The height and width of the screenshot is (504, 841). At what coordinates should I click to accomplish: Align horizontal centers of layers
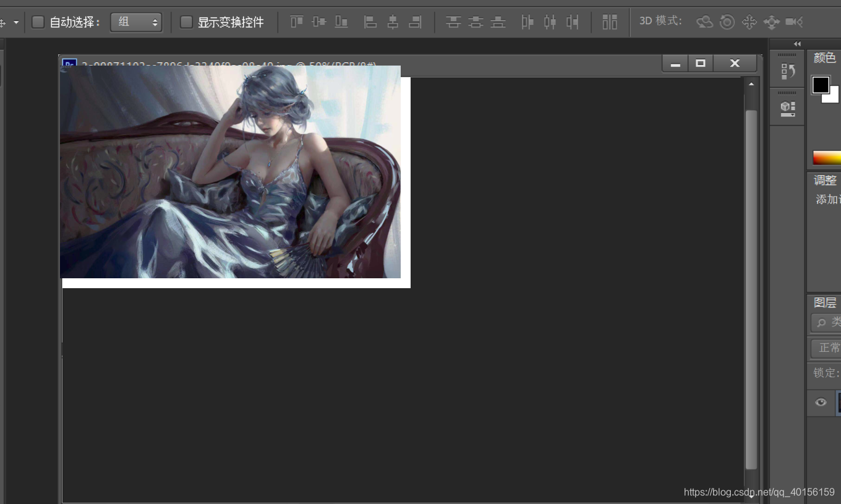(393, 22)
